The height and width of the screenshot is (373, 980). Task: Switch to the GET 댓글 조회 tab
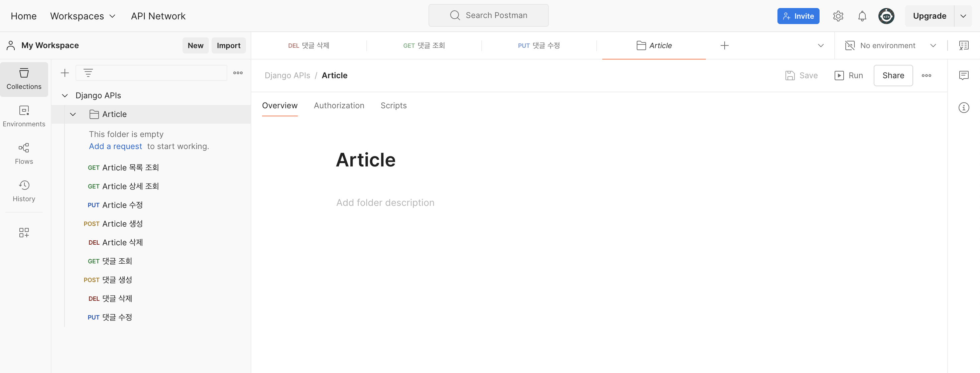click(424, 46)
